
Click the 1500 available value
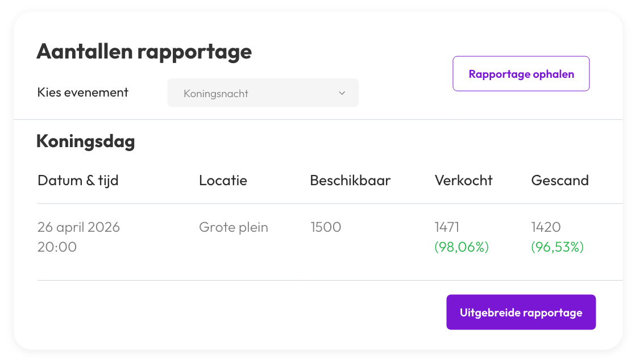tap(326, 227)
